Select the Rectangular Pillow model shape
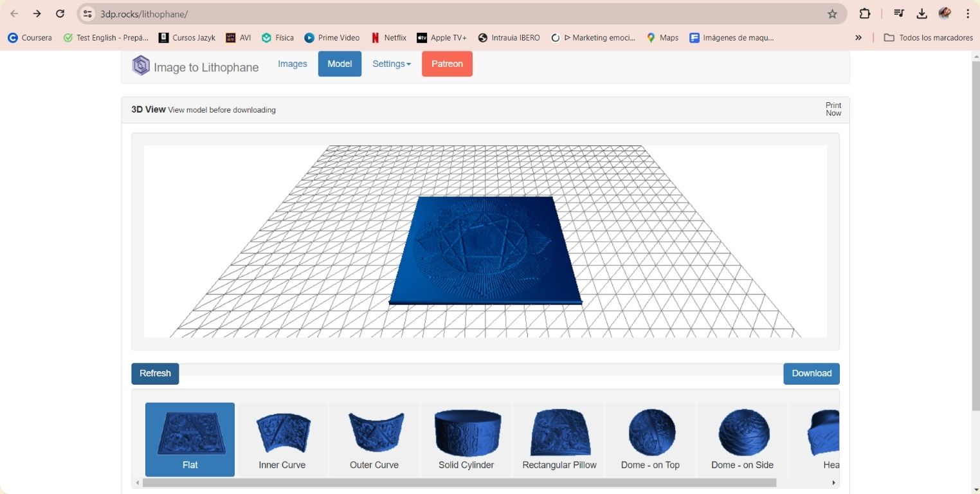980x494 pixels. pyautogui.click(x=559, y=439)
